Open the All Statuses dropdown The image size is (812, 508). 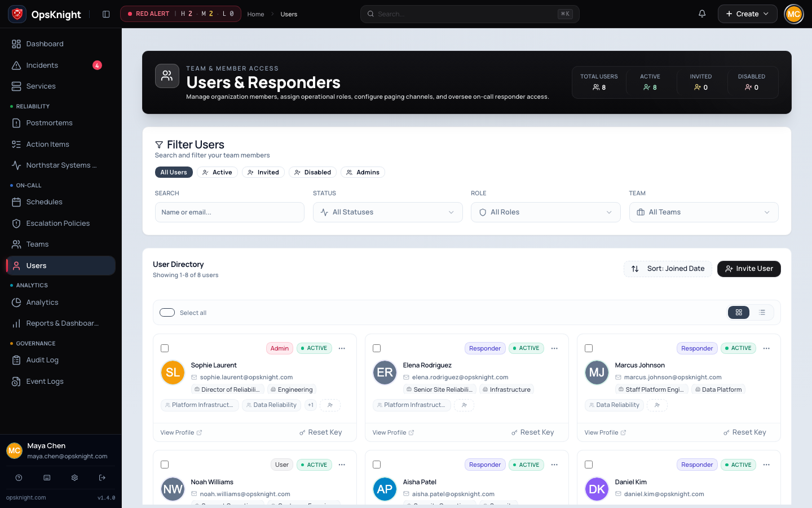click(388, 212)
